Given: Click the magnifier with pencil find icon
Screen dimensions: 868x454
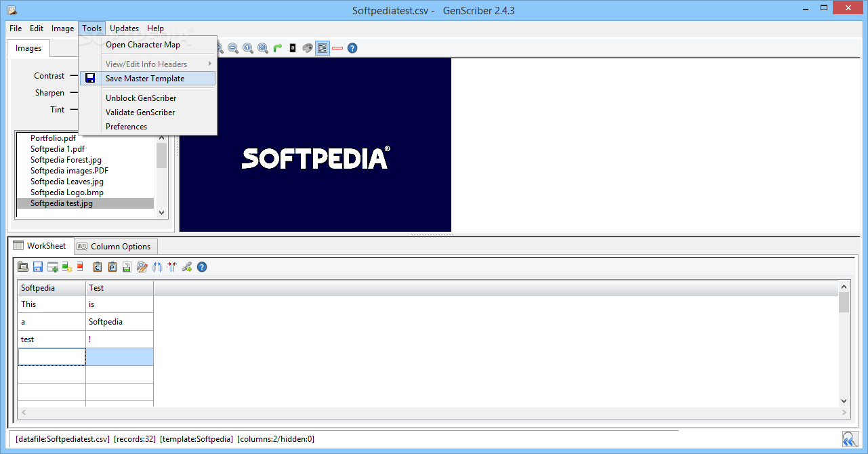Looking at the screenshot, I should (x=142, y=267).
